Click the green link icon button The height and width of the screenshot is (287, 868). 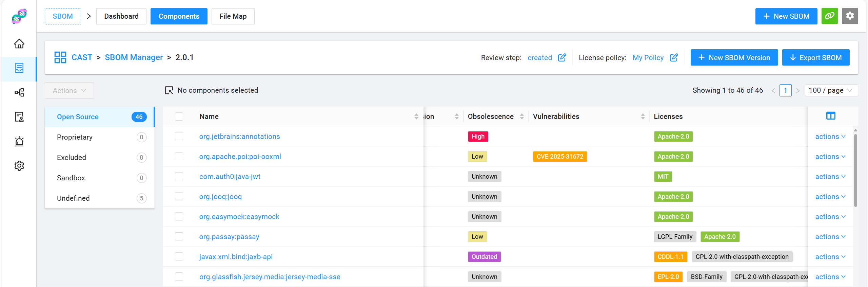coord(829,16)
